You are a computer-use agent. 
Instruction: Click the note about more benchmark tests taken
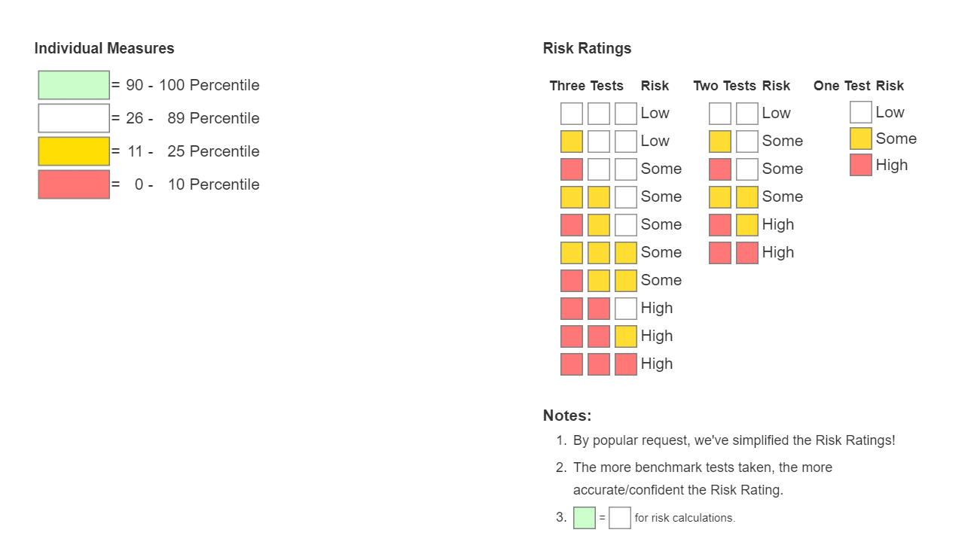click(x=702, y=467)
